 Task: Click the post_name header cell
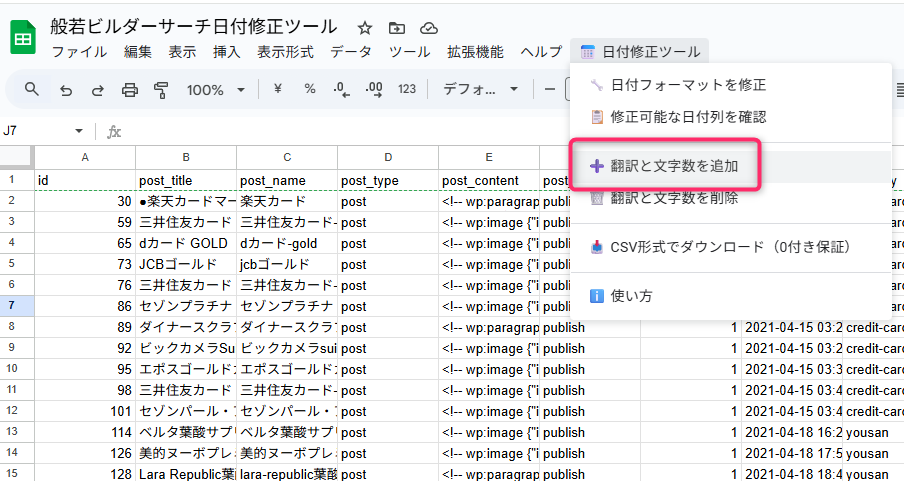point(287,181)
